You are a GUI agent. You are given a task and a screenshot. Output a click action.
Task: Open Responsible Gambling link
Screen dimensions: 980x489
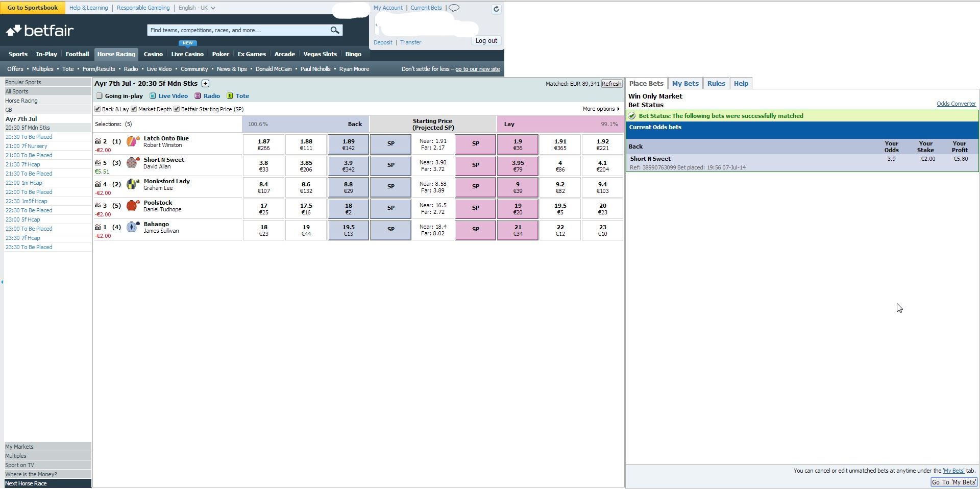click(143, 8)
